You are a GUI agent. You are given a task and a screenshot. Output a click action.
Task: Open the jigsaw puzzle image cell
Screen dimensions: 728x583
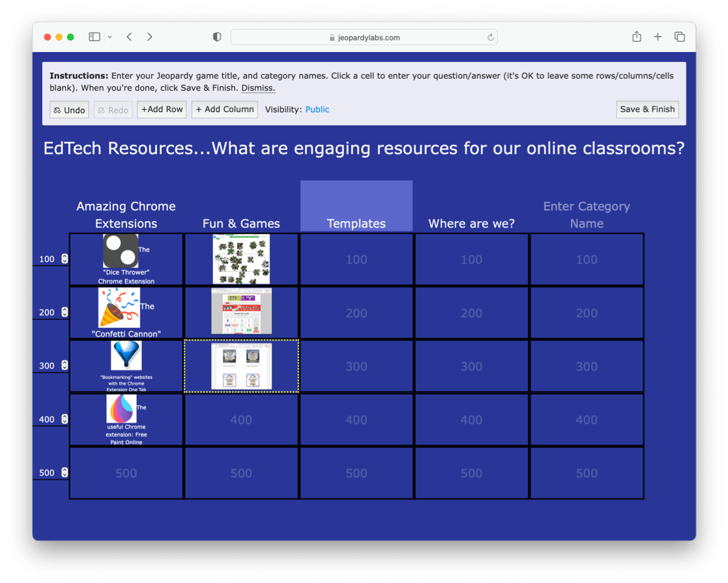coord(241,259)
